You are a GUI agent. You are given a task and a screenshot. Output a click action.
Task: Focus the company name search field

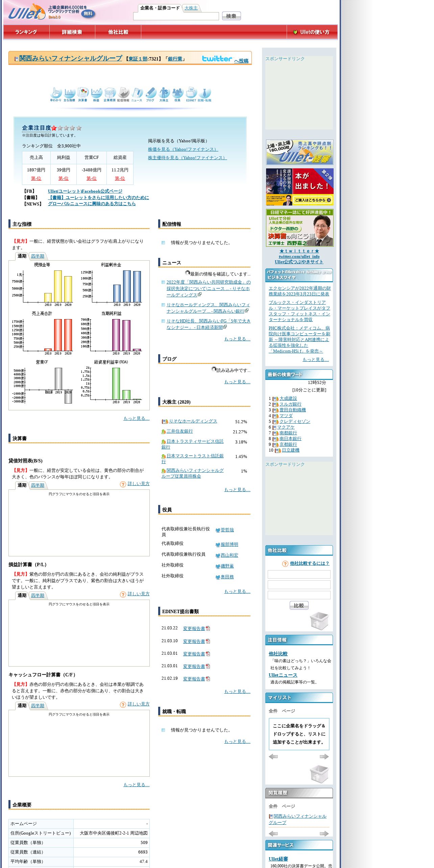(176, 16)
